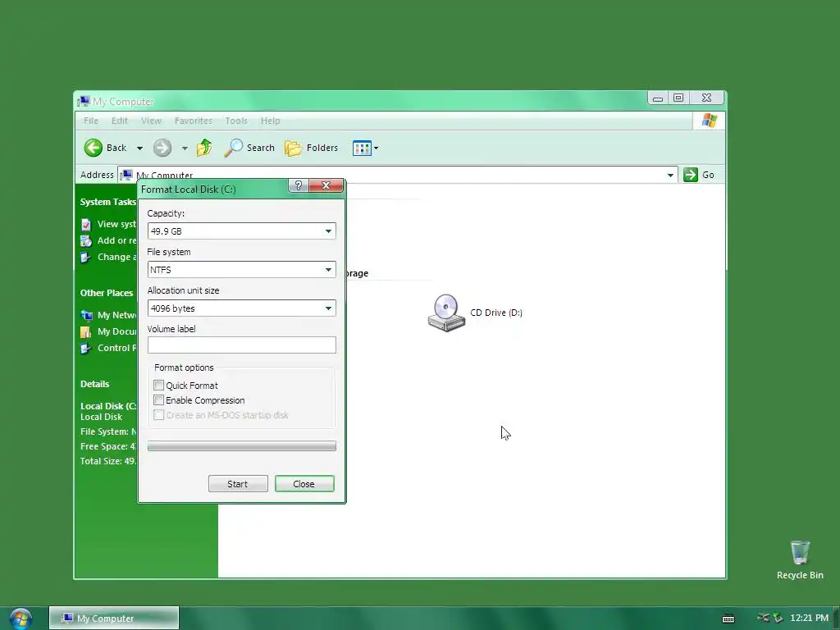Click the My Computer icon in address bar
The height and width of the screenshot is (630, 840).
tap(126, 175)
